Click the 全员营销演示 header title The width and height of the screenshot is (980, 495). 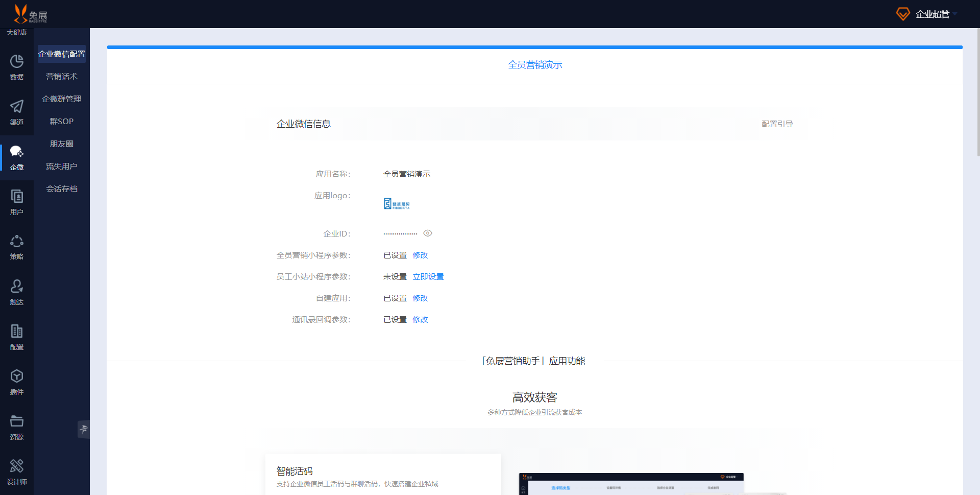[x=535, y=65]
